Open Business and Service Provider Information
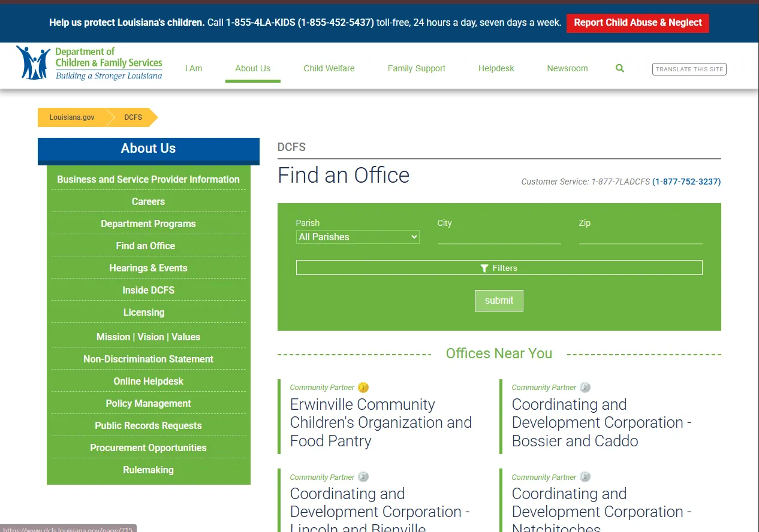This screenshot has height=532, width=759. [148, 179]
